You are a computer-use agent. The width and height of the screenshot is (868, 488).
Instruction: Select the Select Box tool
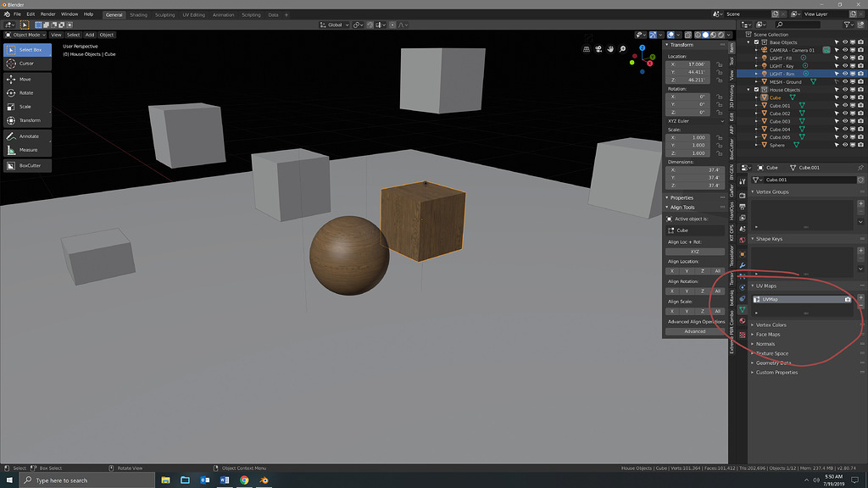[27, 50]
